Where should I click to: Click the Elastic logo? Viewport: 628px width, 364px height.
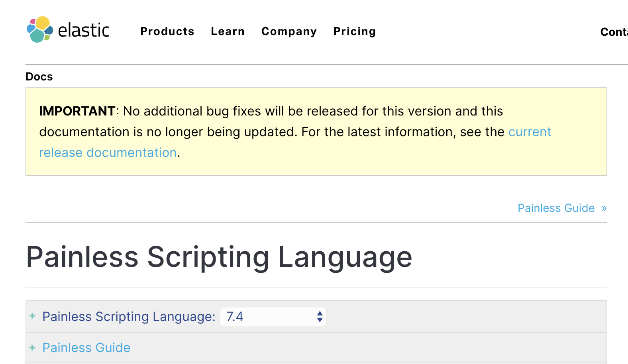pos(68,30)
